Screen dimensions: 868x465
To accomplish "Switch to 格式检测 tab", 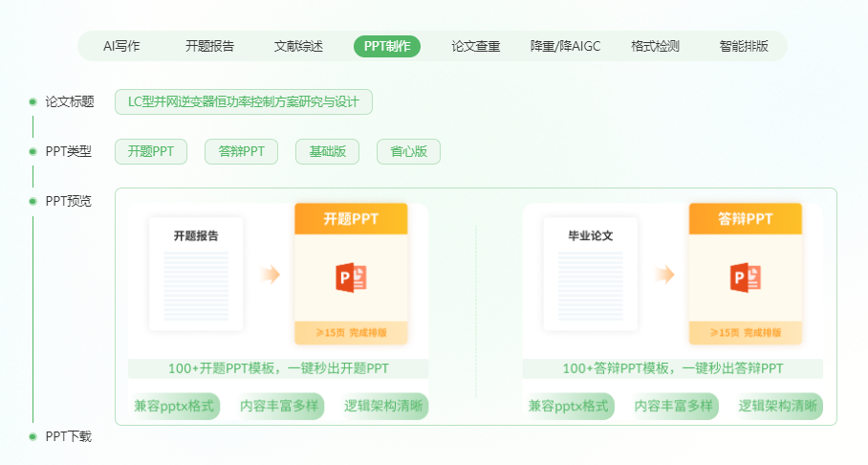I will [x=655, y=46].
